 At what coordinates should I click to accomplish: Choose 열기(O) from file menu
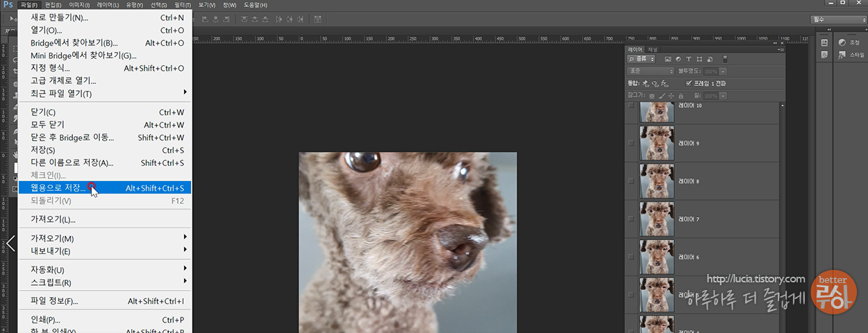[104, 30]
